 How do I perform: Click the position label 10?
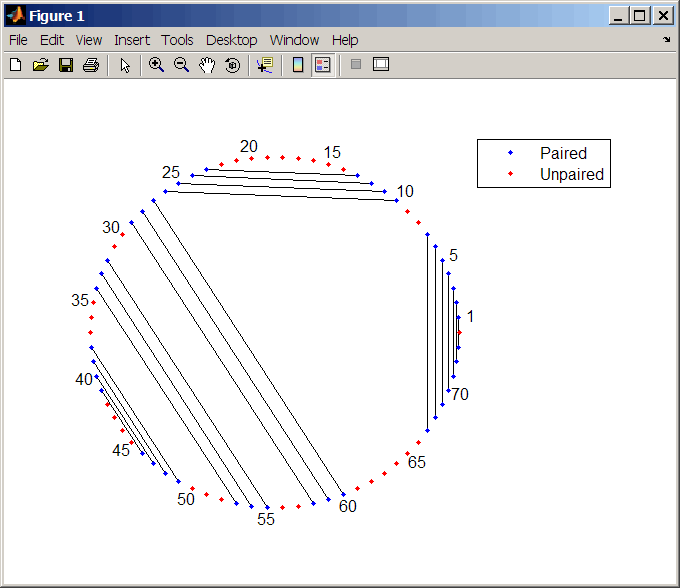405,191
